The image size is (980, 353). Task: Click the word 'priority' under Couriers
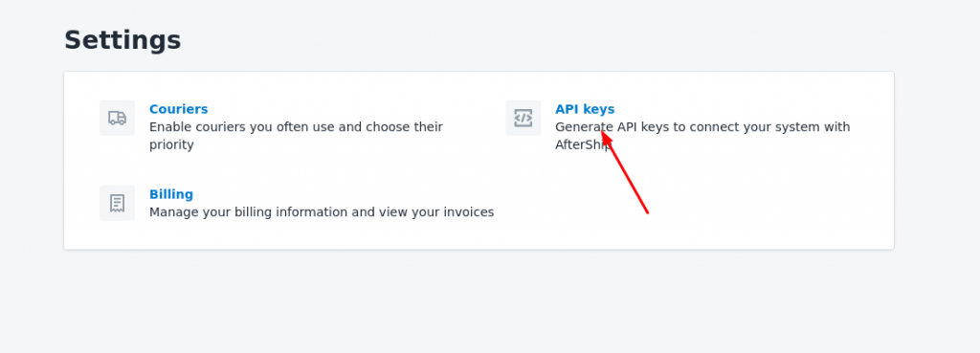(x=171, y=145)
